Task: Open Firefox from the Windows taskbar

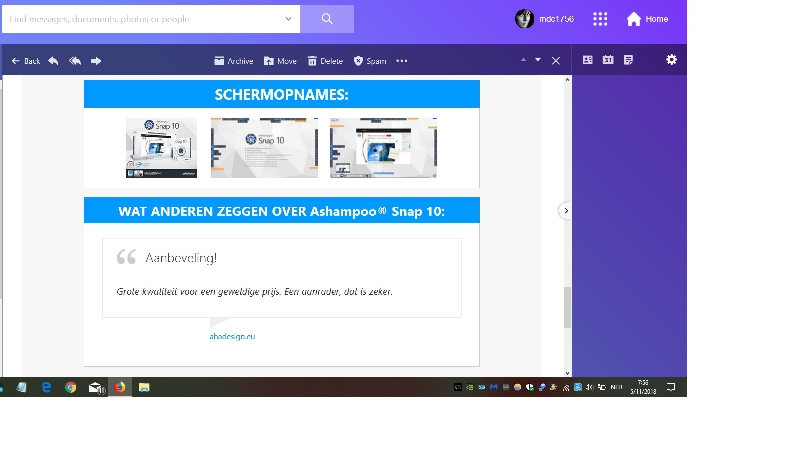Action: click(119, 387)
